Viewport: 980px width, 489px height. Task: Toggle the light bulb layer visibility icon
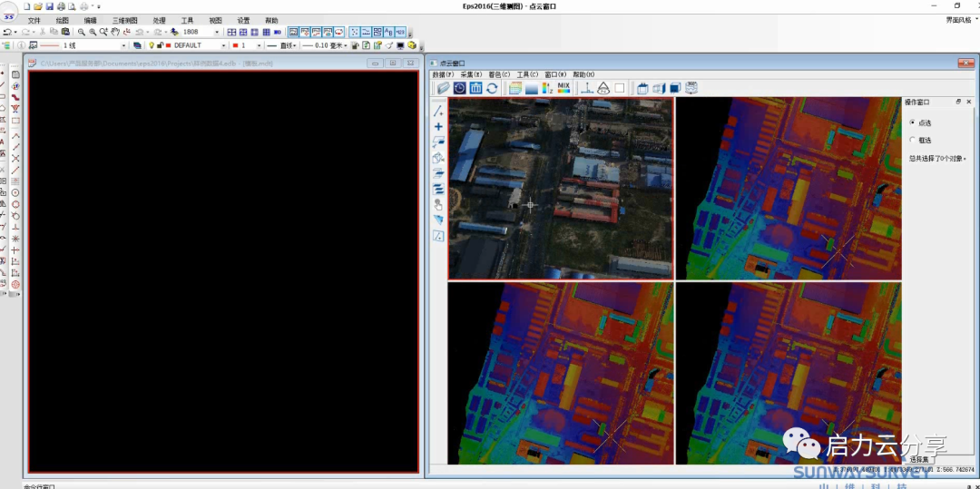click(x=152, y=45)
